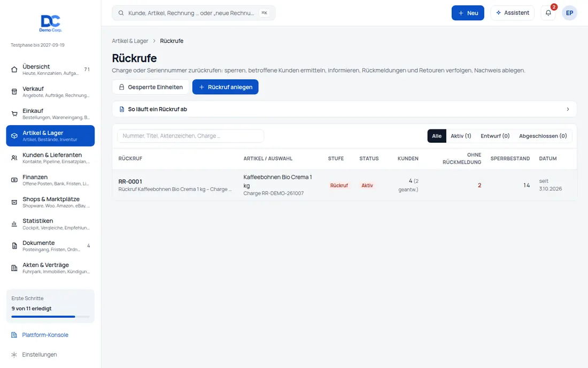Follow the Artikel & Lager breadcrumb
Viewport: 588px width, 368px height.
tap(130, 41)
